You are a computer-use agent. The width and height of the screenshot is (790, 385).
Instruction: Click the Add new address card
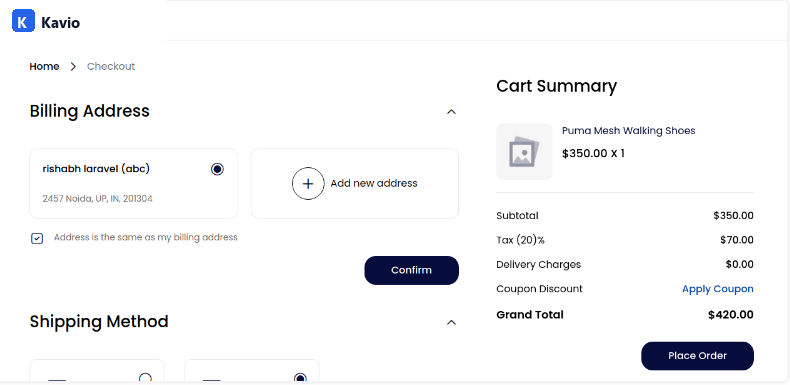(355, 183)
